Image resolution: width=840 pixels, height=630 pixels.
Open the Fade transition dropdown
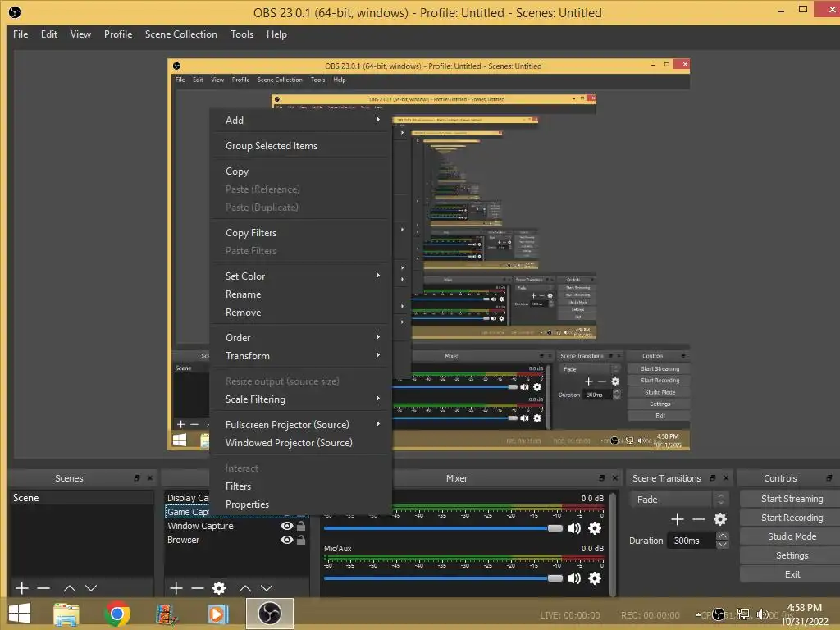pos(678,500)
